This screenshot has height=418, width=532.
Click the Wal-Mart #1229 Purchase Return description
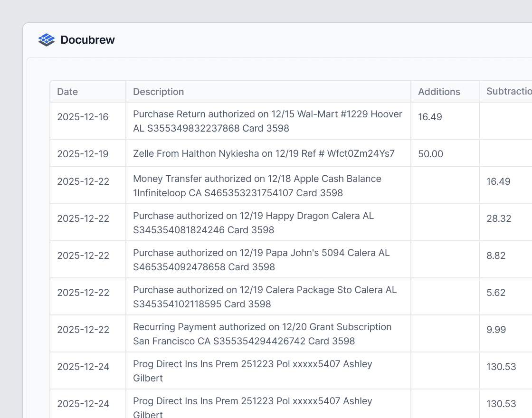tap(268, 121)
